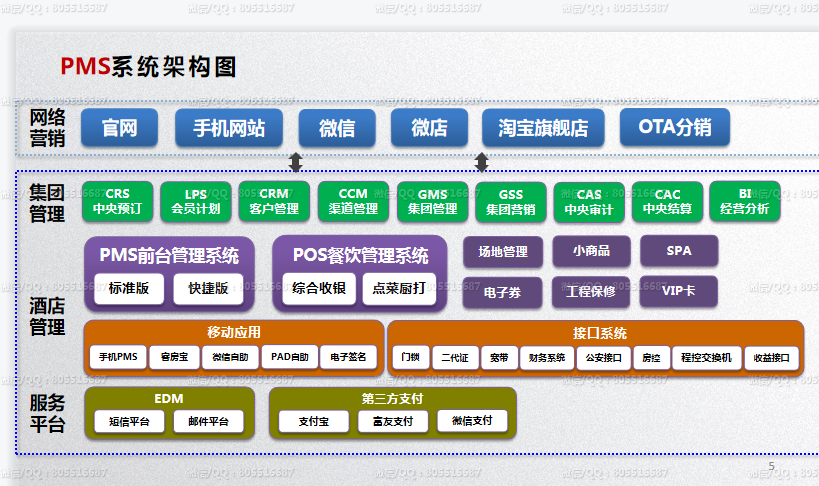819x486 pixels.
Task: Select the 公安接口 box
Action: tap(604, 358)
